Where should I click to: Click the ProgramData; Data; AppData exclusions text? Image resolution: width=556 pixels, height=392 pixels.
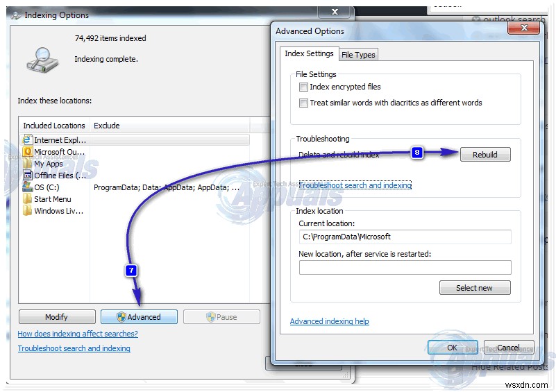point(167,187)
